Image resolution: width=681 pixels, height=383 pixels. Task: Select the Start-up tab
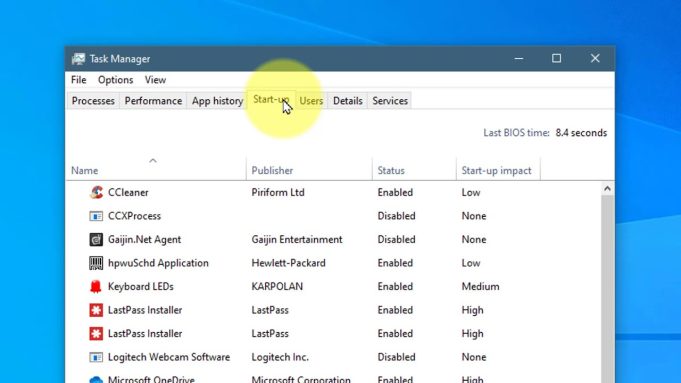click(271, 99)
